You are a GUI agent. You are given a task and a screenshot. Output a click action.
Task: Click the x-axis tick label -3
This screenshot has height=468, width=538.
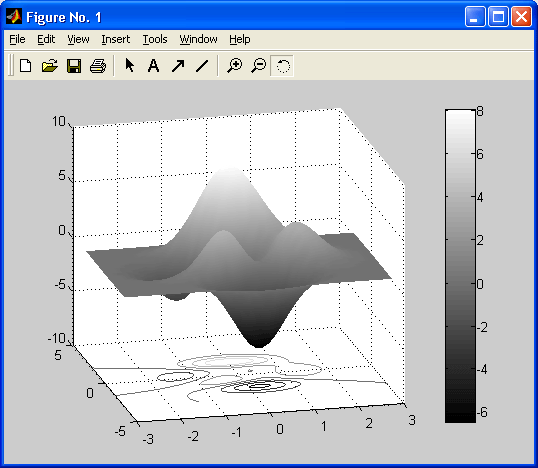[148, 439]
